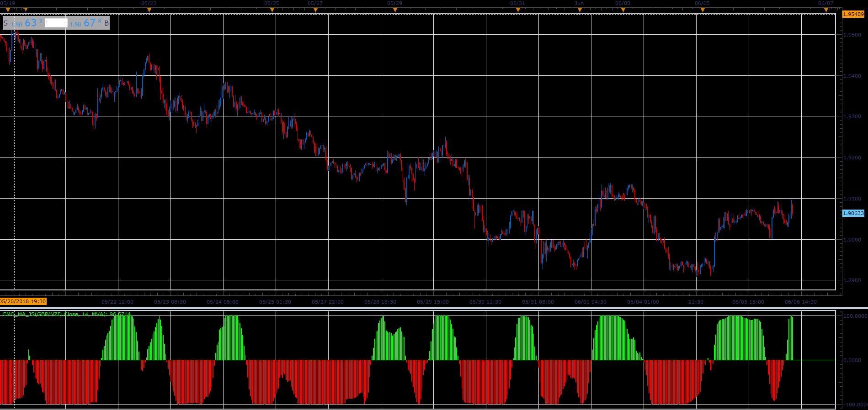
Task: Click the 100.0000 indicator scale label
Action: [855, 316]
